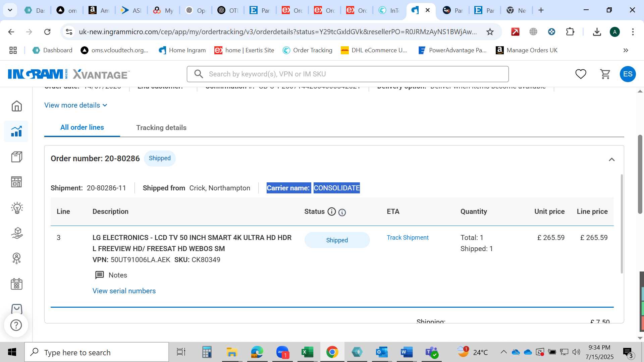Go back to the previous page
The image size is (644, 362).
click(x=11, y=32)
